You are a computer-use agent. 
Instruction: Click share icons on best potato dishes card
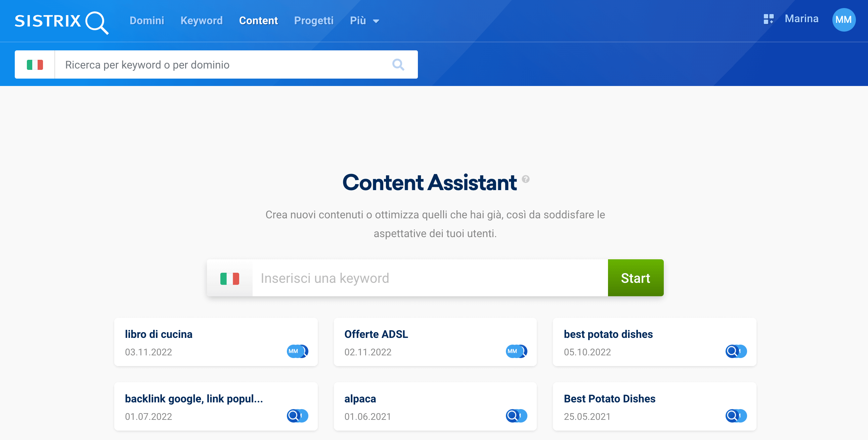736,351
